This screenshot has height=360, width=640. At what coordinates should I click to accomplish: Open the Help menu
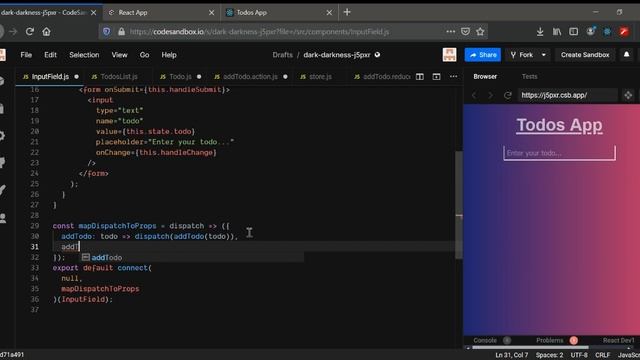pyautogui.click(x=169, y=55)
